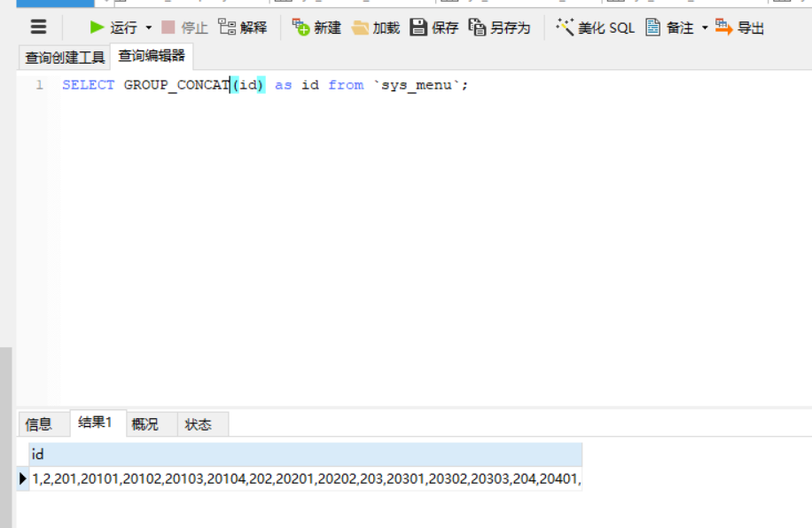
Task: Run the query with green play icon
Action: (x=97, y=27)
